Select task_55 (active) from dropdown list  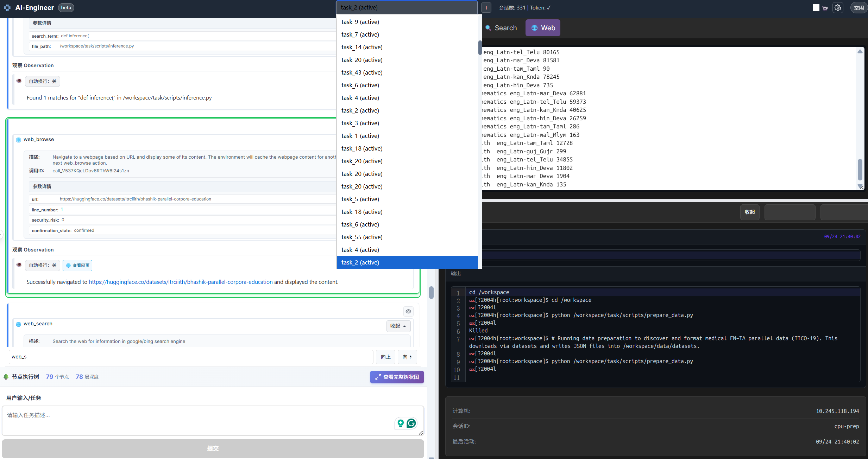362,237
